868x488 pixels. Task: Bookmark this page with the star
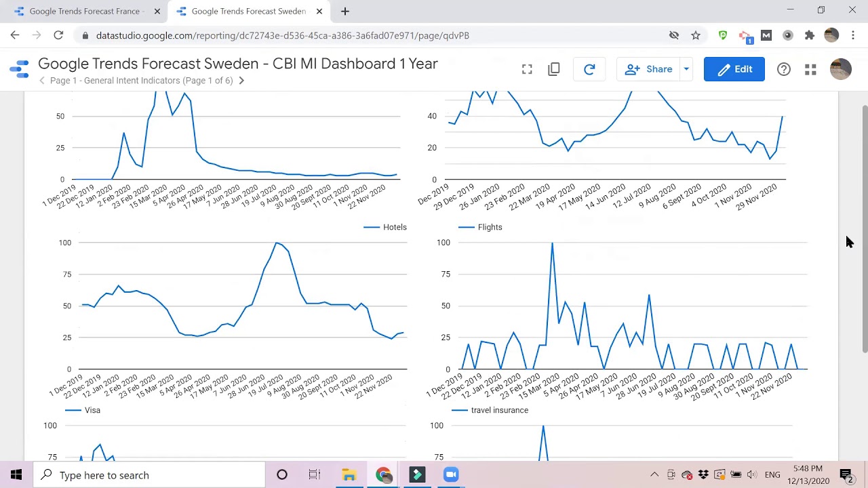point(696,35)
